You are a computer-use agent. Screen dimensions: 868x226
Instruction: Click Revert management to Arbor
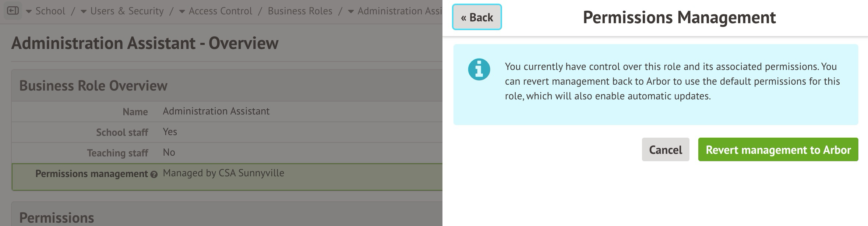(x=778, y=149)
